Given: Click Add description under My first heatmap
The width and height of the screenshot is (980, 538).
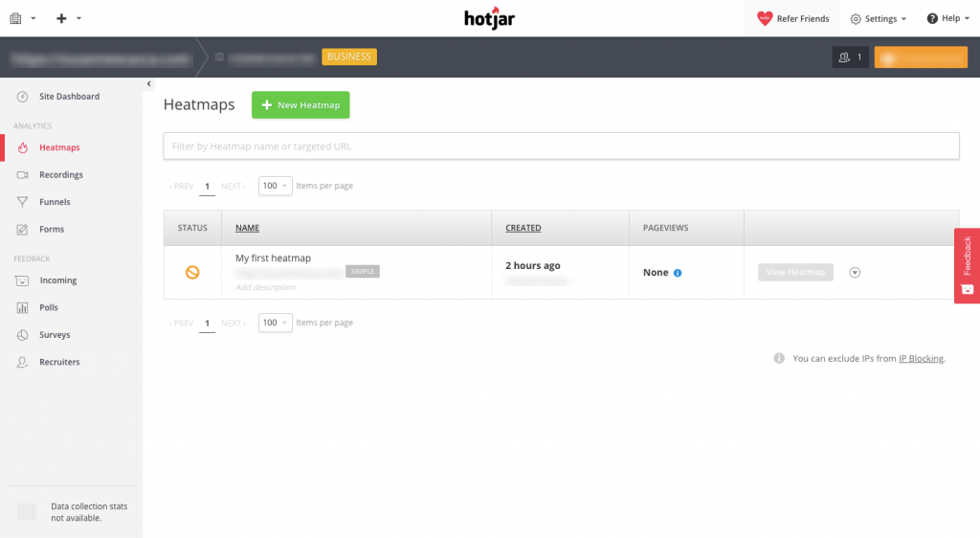Looking at the screenshot, I should tap(266, 287).
